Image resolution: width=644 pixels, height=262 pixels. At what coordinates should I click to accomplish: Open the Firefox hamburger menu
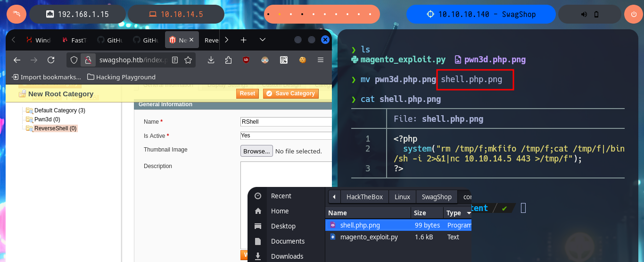(x=321, y=60)
